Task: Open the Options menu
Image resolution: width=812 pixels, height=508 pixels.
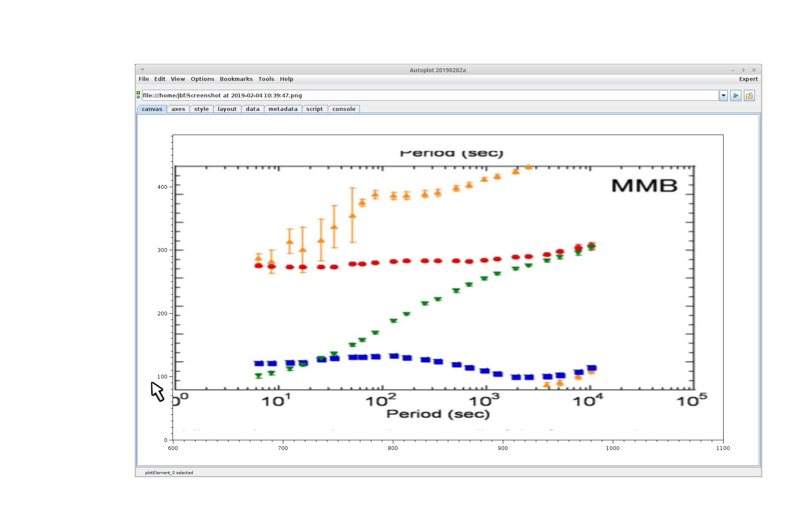Action: pyautogui.click(x=202, y=79)
